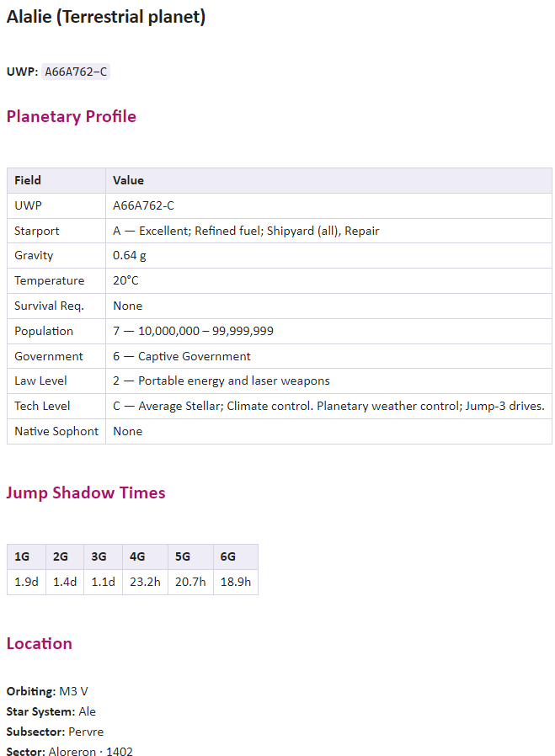
Task: Select the 6G time value 18.9h
Action: click(x=236, y=582)
